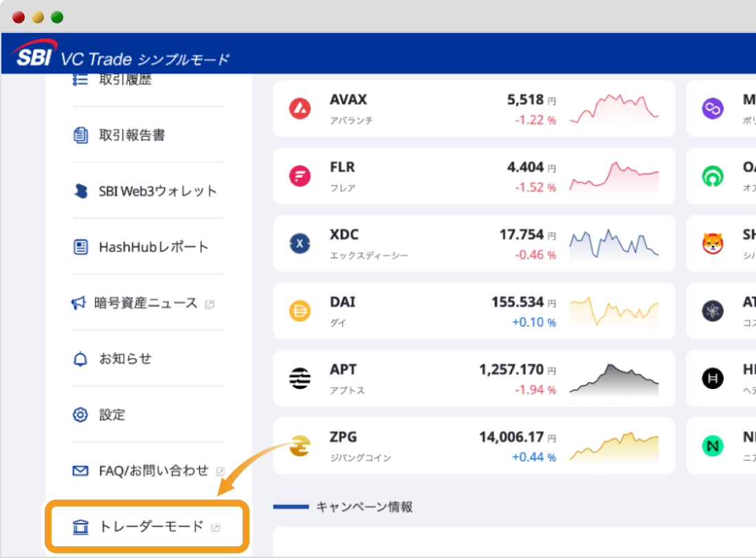Click the DAI coin icon
756x558 pixels.
[300, 311]
